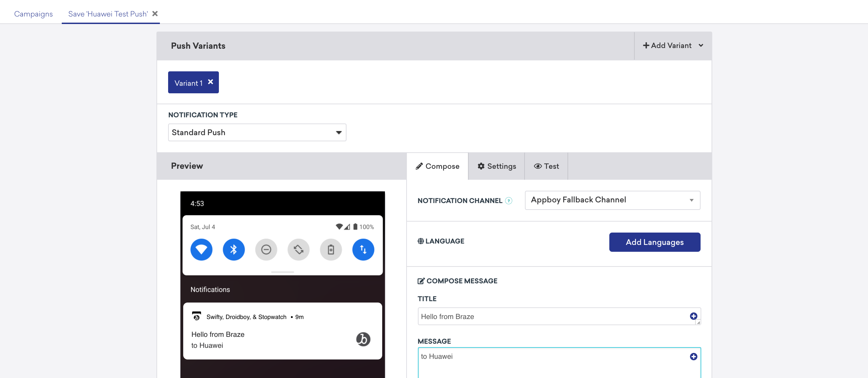This screenshot has height=378, width=868.
Task: Click 'NOTIFICATION TYPE' label
Action: pyautogui.click(x=203, y=115)
